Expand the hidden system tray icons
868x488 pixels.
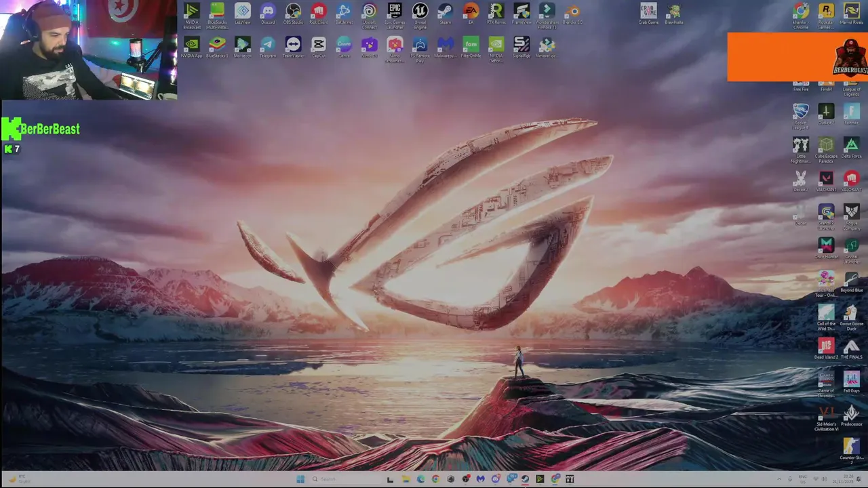779,479
